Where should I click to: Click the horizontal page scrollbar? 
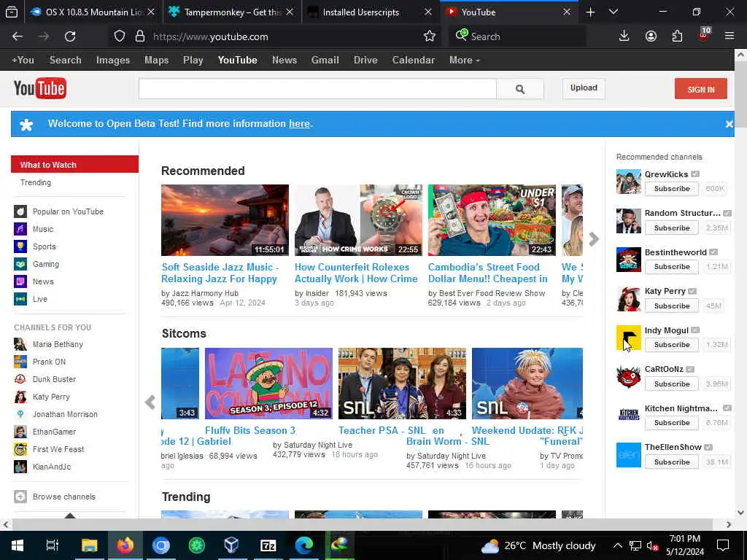click(362, 524)
